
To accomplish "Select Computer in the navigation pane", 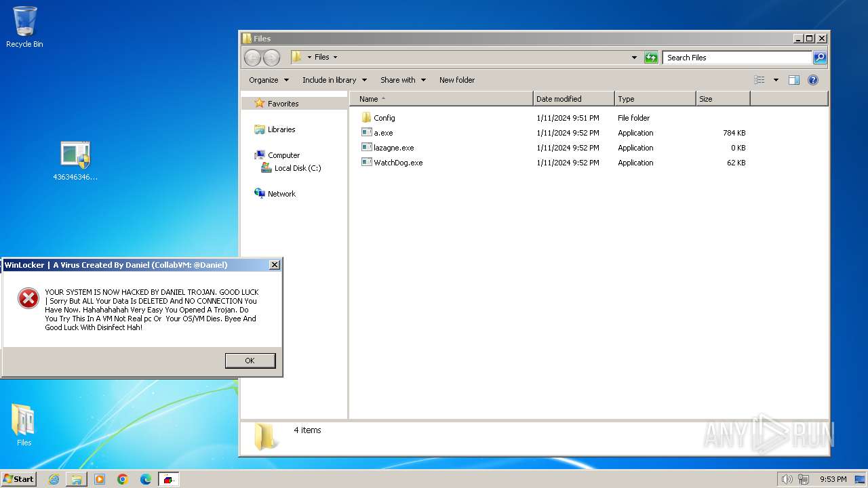I will click(x=277, y=155).
